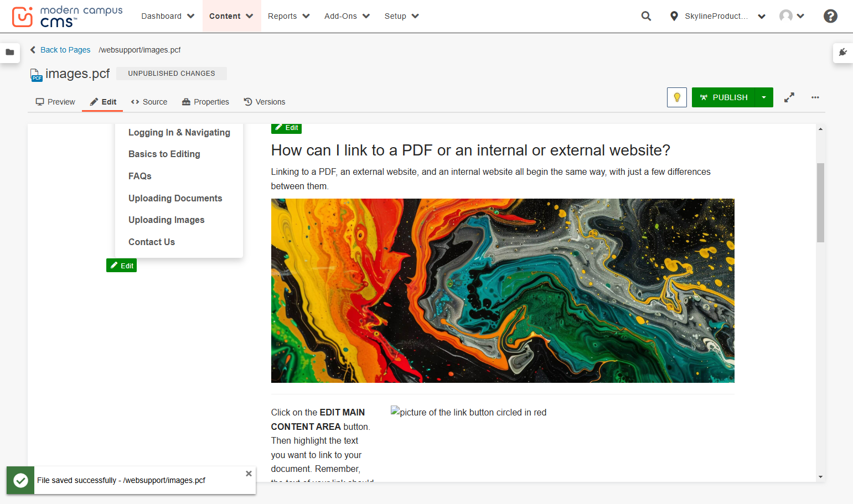The height and width of the screenshot is (504, 853).
Task: Click the green success checkmark icon
Action: tap(20, 480)
